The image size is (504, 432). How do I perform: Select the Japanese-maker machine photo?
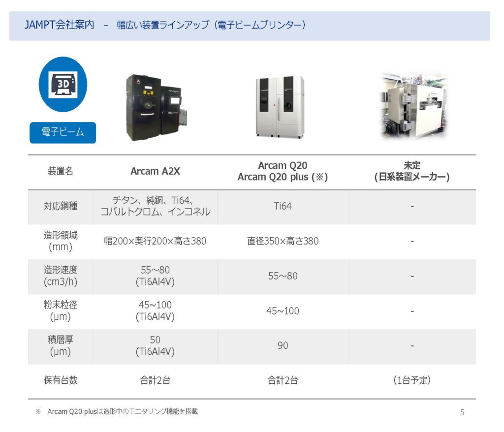[x=413, y=107]
